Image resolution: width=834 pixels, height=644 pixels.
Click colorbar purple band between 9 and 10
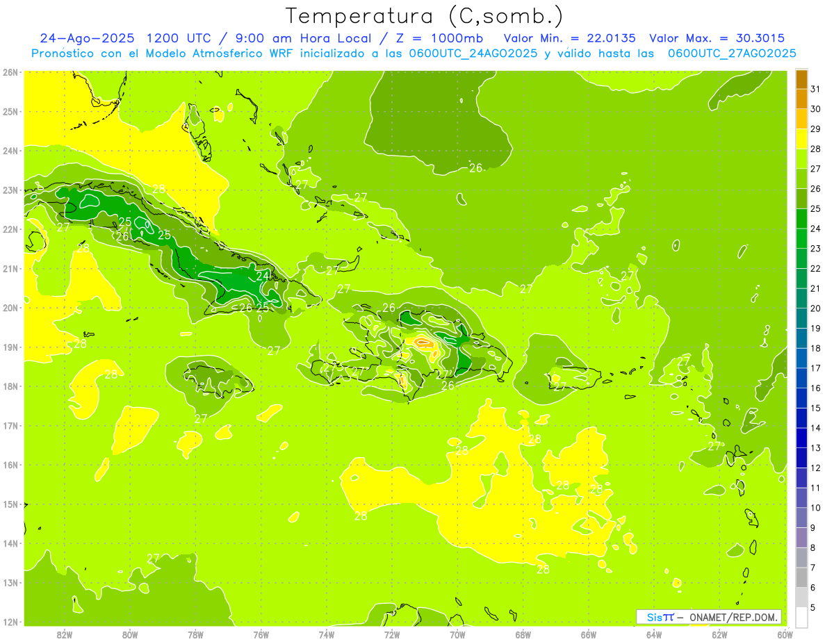(x=801, y=518)
